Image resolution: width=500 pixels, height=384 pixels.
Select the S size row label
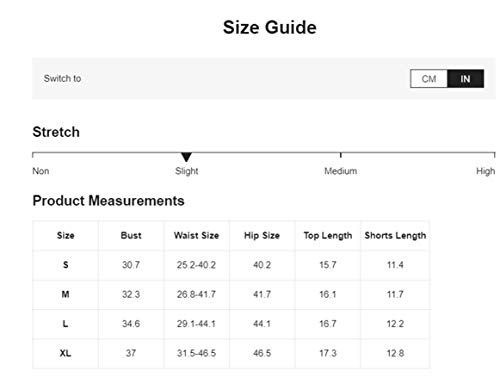pos(65,265)
